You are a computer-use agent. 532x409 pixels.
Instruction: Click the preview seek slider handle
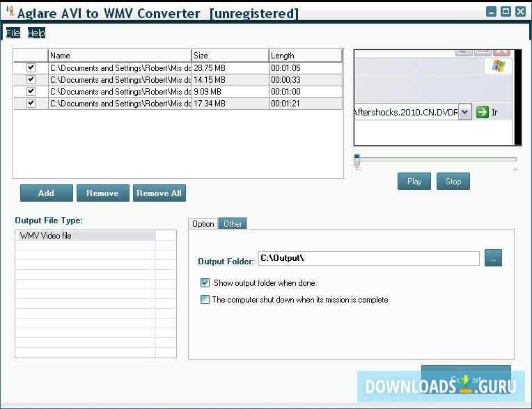(x=357, y=161)
